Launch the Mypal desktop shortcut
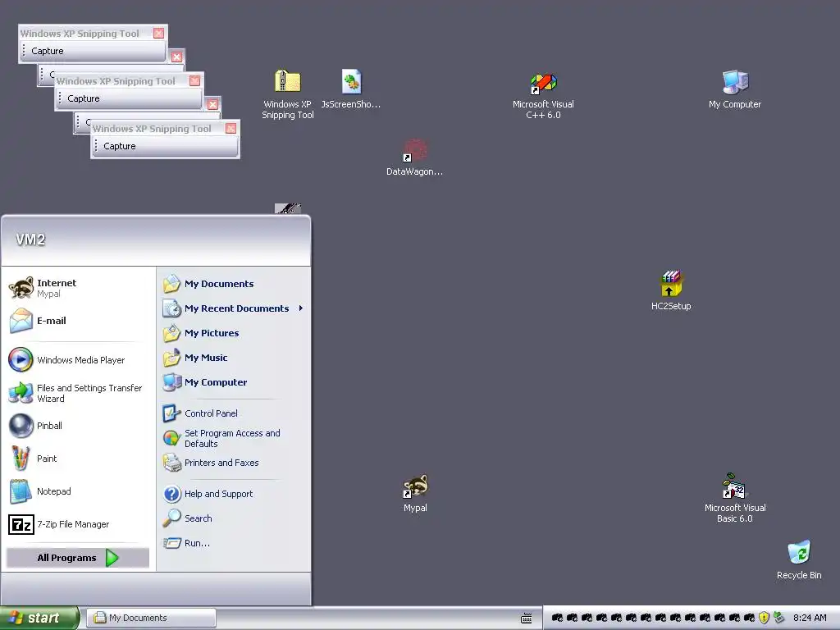The height and width of the screenshot is (630, 840). coord(415,493)
